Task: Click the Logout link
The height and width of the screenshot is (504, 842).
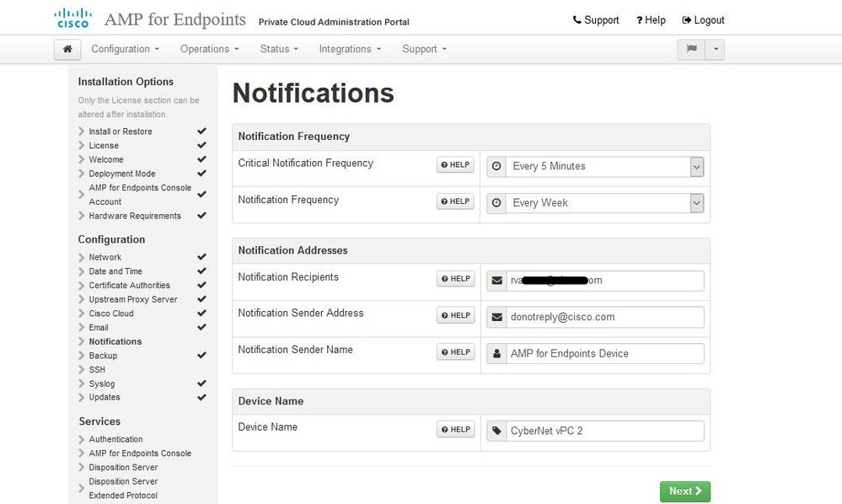Action: (x=703, y=20)
